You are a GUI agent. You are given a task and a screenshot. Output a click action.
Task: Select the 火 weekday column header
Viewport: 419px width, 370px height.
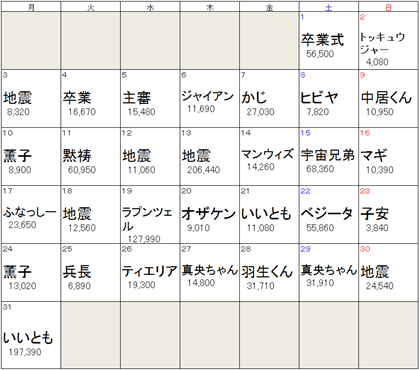tap(91, 7)
